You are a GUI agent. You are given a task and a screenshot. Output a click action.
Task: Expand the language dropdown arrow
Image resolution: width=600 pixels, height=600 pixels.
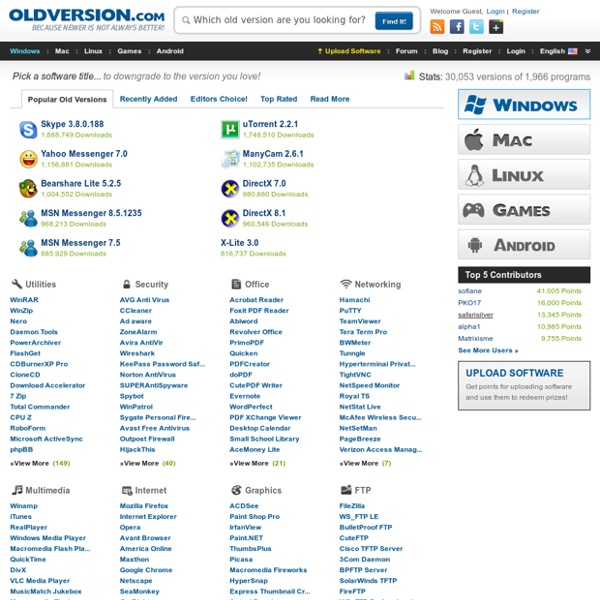(x=587, y=51)
